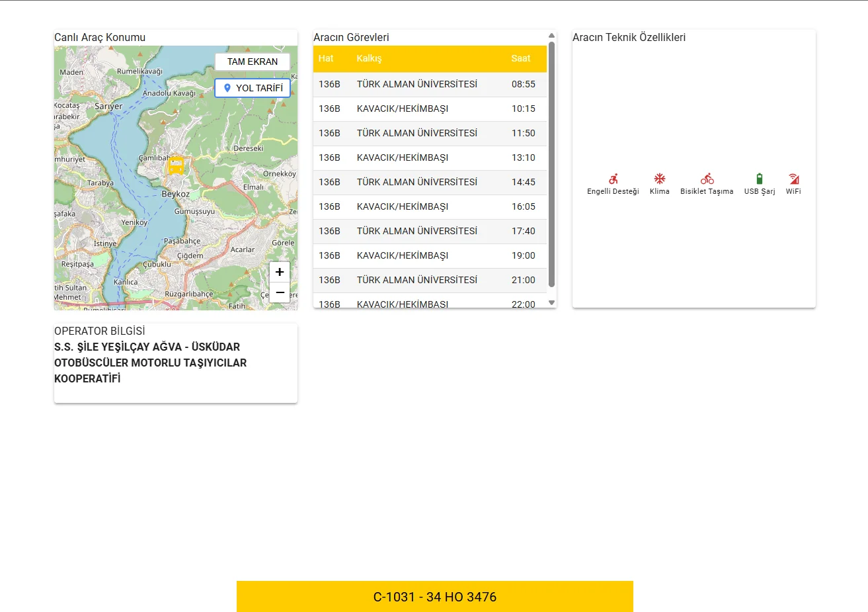868x612 pixels.
Task: Click the location pin inside YOL TARİFİ button
Action: (x=227, y=87)
